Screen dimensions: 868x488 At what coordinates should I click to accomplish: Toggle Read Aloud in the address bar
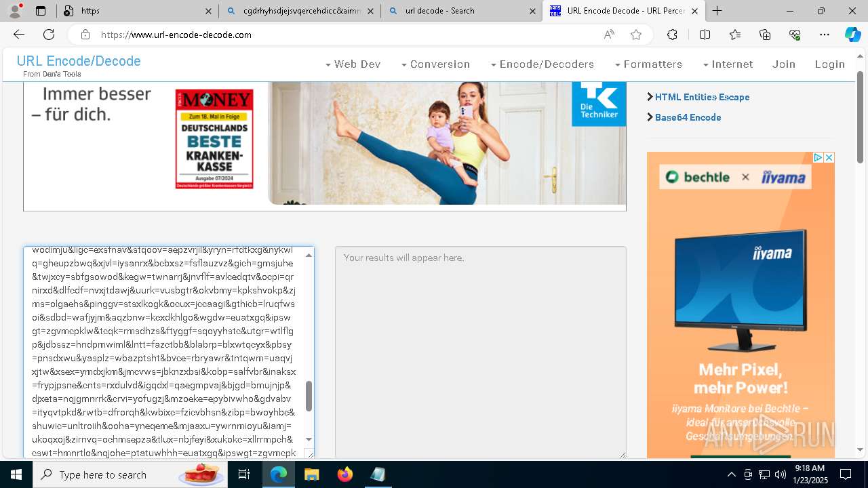coord(609,35)
